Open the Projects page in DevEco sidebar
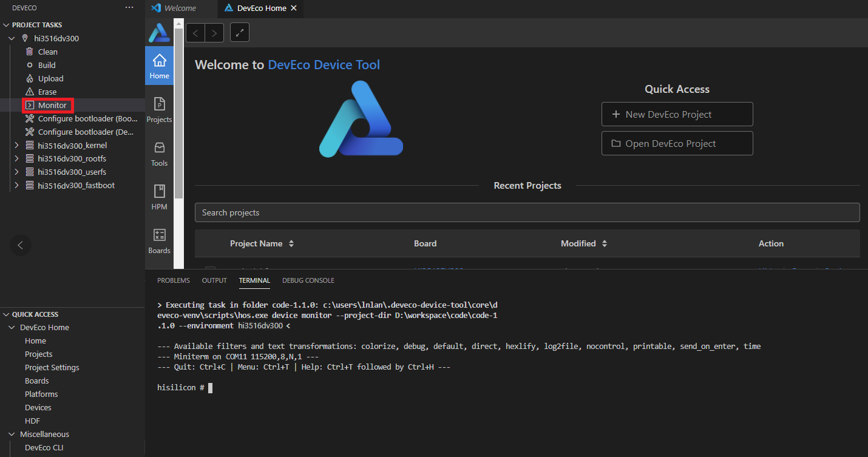The width and height of the screenshot is (868, 457). click(x=159, y=109)
